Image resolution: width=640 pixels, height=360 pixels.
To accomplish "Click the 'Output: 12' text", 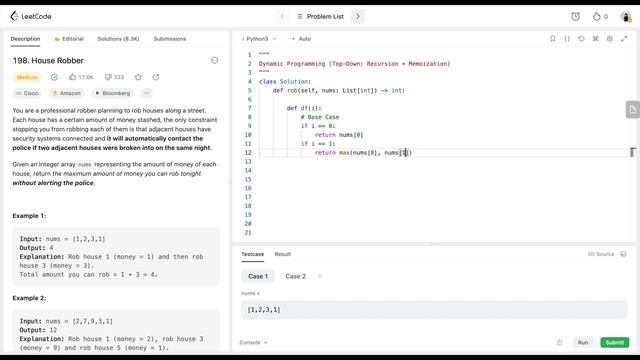I will pos(38,330).
